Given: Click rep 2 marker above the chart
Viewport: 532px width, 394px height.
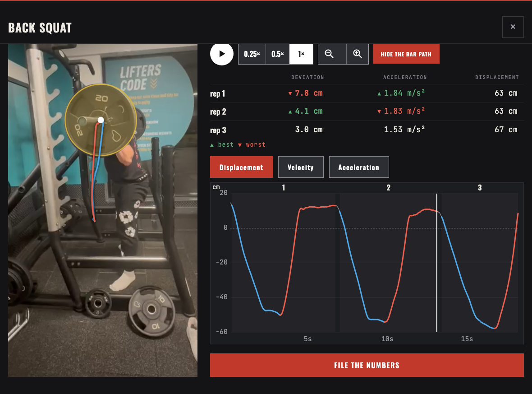Looking at the screenshot, I should (x=389, y=187).
